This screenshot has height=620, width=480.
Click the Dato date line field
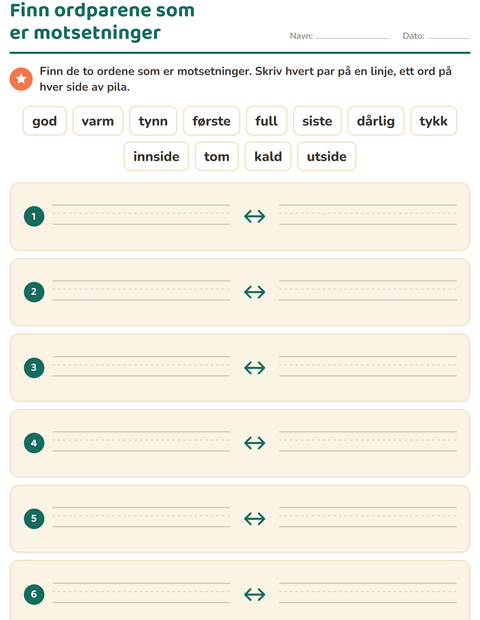pos(448,36)
